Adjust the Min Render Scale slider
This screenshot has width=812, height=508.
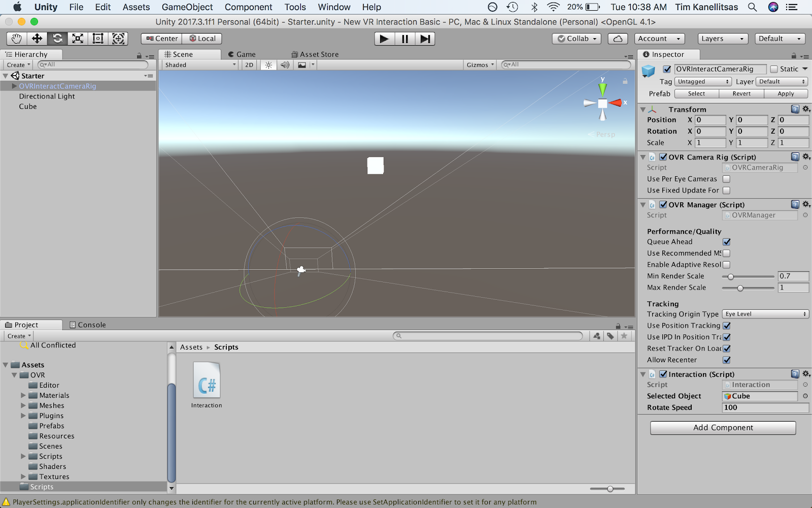click(731, 277)
